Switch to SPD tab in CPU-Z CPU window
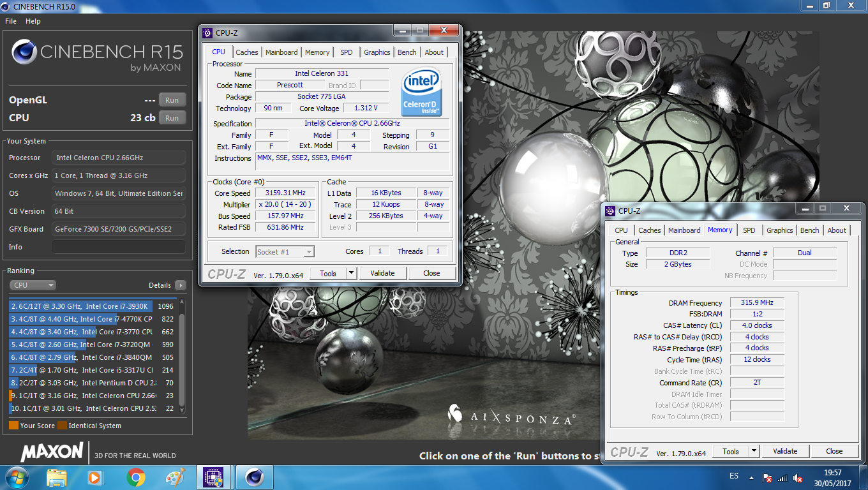The height and width of the screenshot is (490, 868). click(346, 52)
